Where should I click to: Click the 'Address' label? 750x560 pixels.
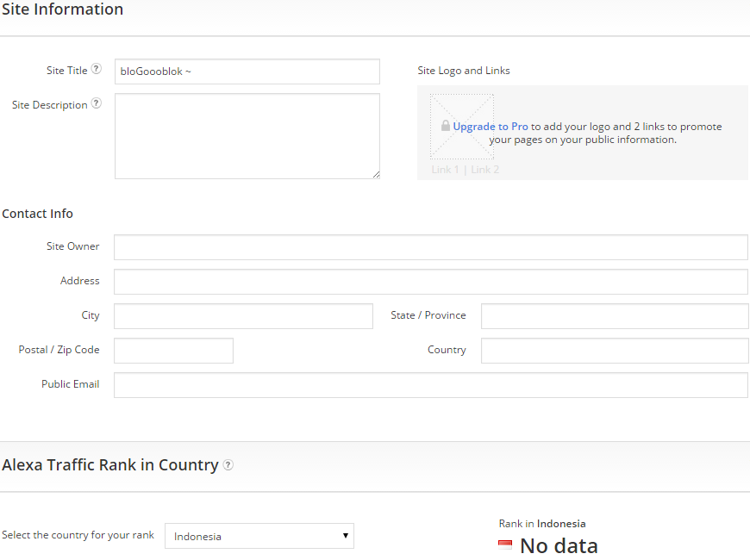[x=80, y=281]
